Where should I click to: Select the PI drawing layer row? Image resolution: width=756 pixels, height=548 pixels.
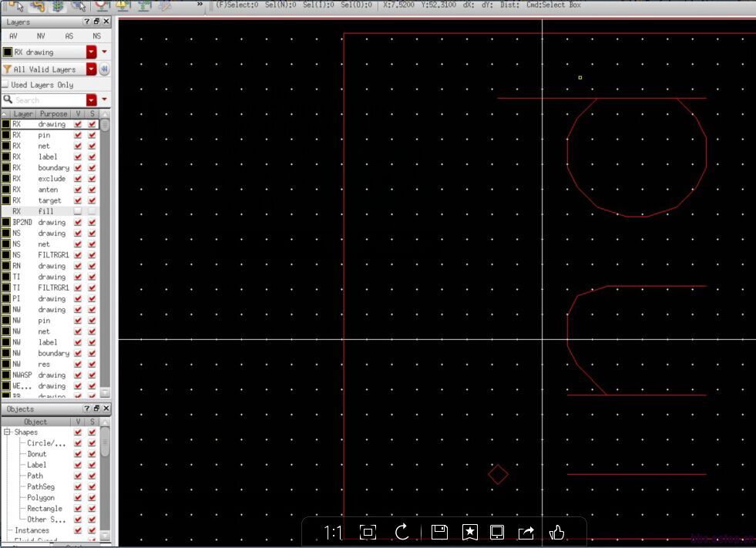[50, 298]
